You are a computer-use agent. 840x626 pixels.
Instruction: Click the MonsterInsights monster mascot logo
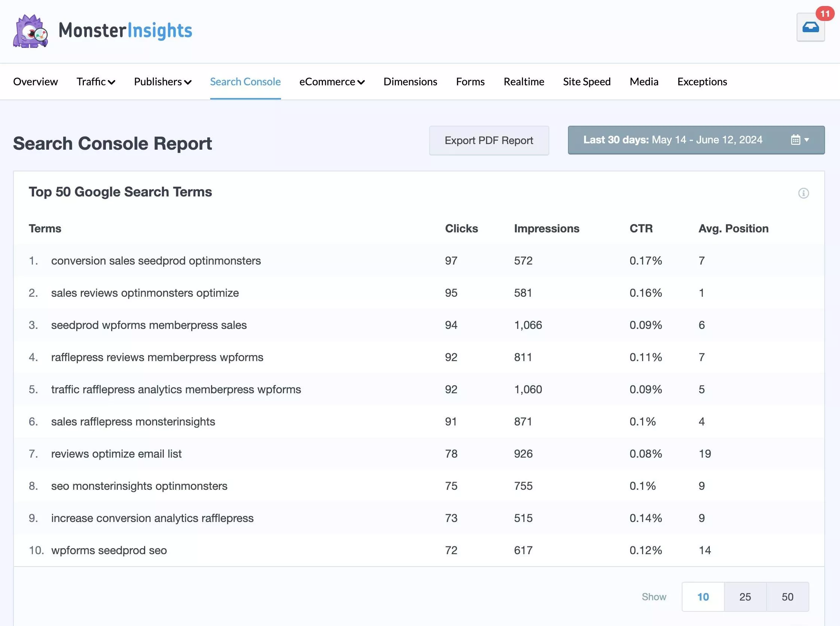pyautogui.click(x=30, y=31)
